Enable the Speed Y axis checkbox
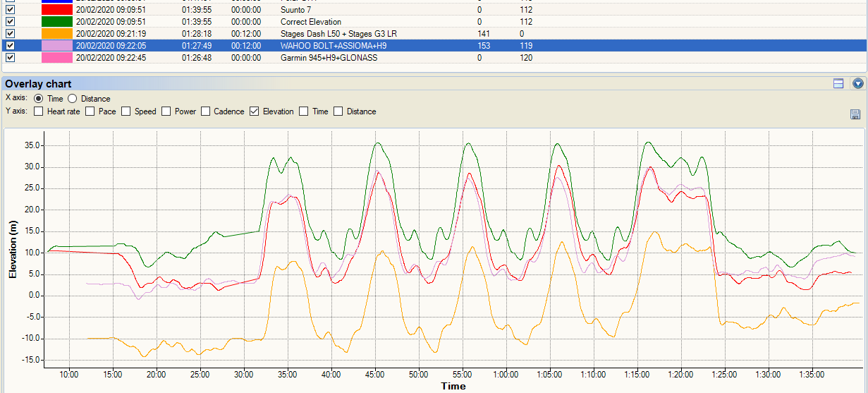Screen dimensions: 868x393 click(x=126, y=111)
